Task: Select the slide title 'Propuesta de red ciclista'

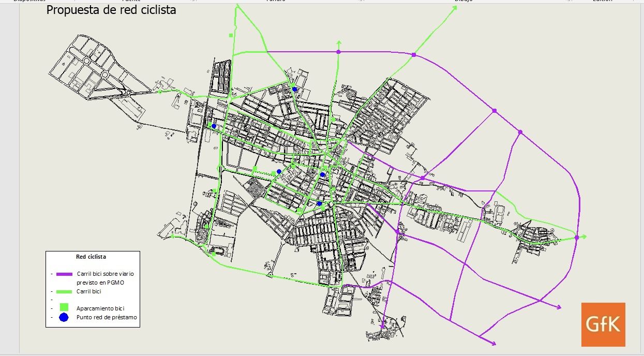Action: pyautogui.click(x=111, y=10)
